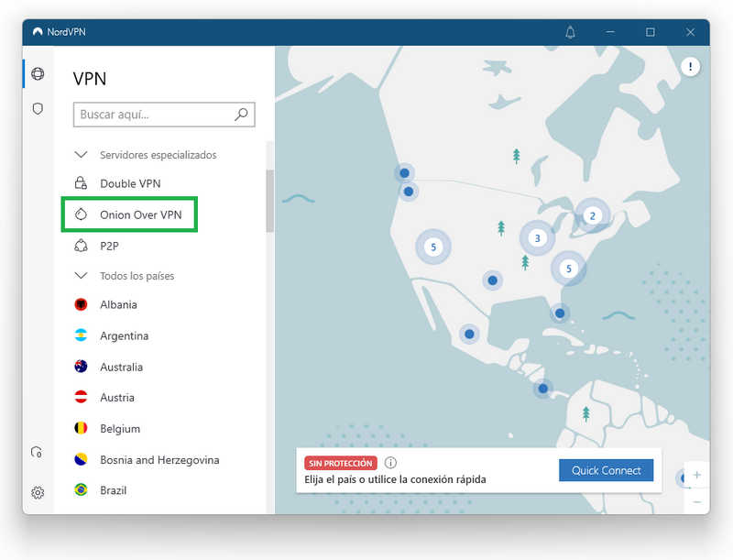
Task: Click the "Todos los países" heading text
Action: click(x=137, y=276)
